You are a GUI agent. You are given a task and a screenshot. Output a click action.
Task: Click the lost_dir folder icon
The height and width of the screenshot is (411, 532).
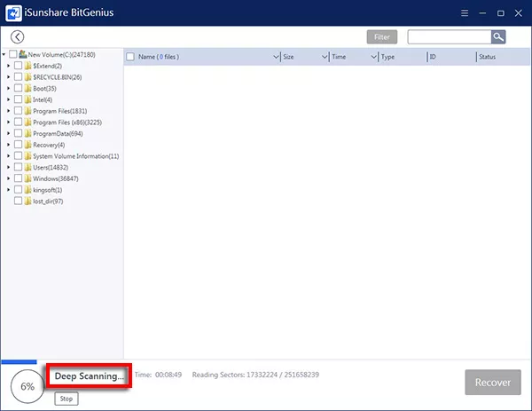point(28,202)
